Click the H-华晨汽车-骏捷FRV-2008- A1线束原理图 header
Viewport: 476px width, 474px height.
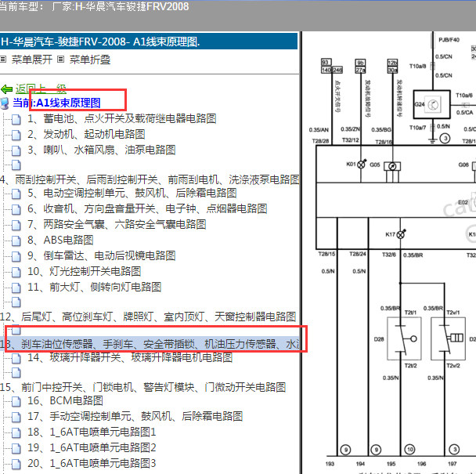click(x=149, y=42)
